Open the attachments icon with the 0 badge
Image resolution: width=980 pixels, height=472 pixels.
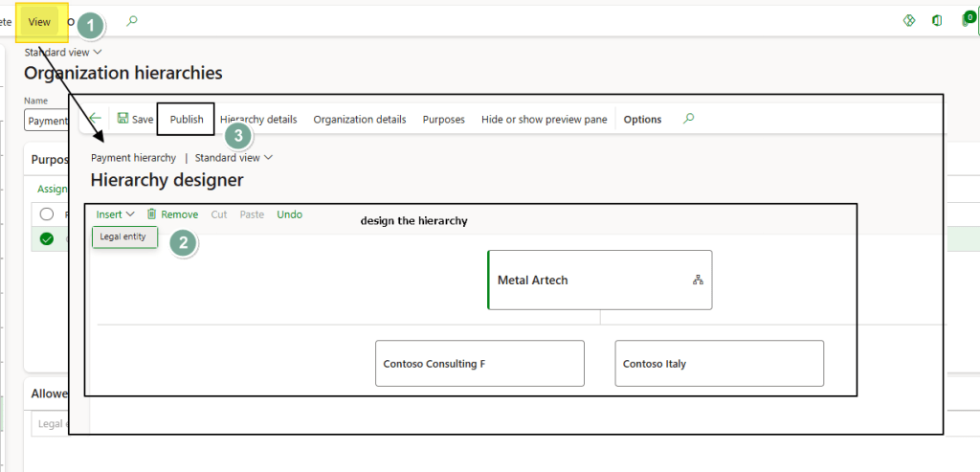point(968,20)
